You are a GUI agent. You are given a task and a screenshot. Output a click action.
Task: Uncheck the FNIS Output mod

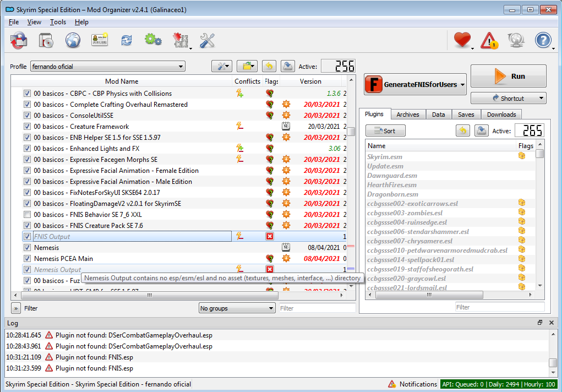point(27,236)
